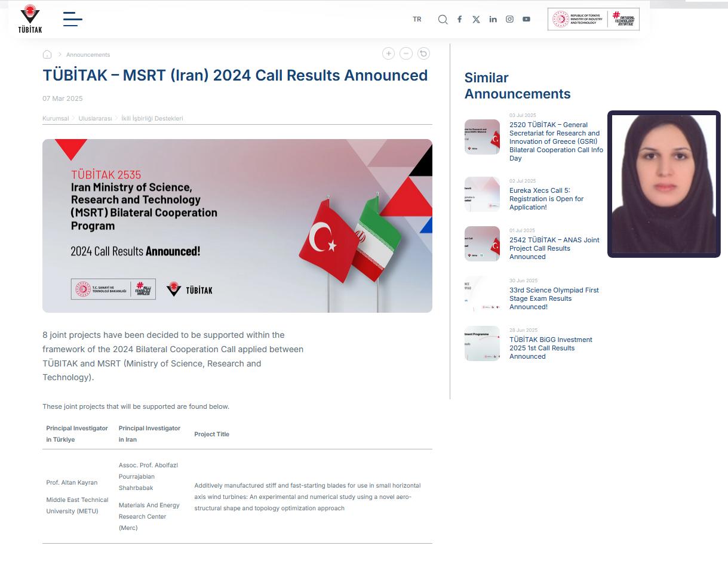Open İkili İşbirliği Destekleri category

(x=152, y=118)
